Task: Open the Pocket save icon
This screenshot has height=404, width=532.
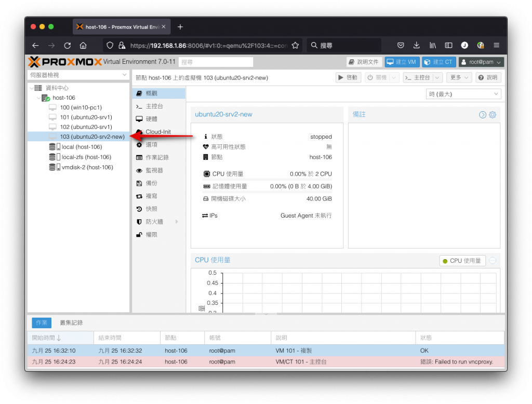Action: tap(401, 46)
